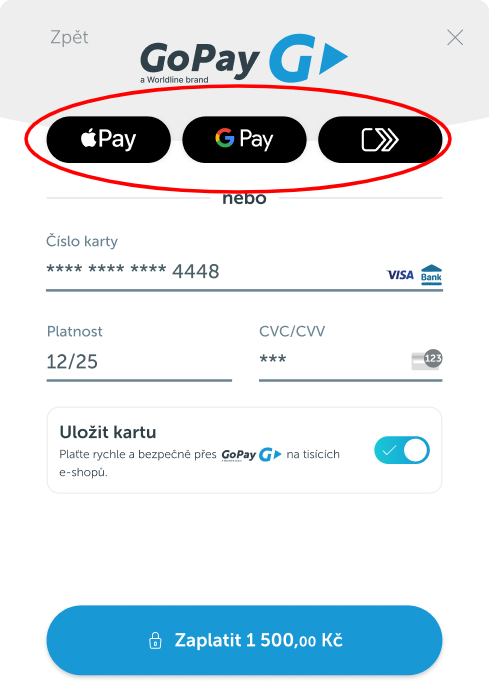
Task: Pay using the Apple Pay button
Action: click(x=109, y=140)
